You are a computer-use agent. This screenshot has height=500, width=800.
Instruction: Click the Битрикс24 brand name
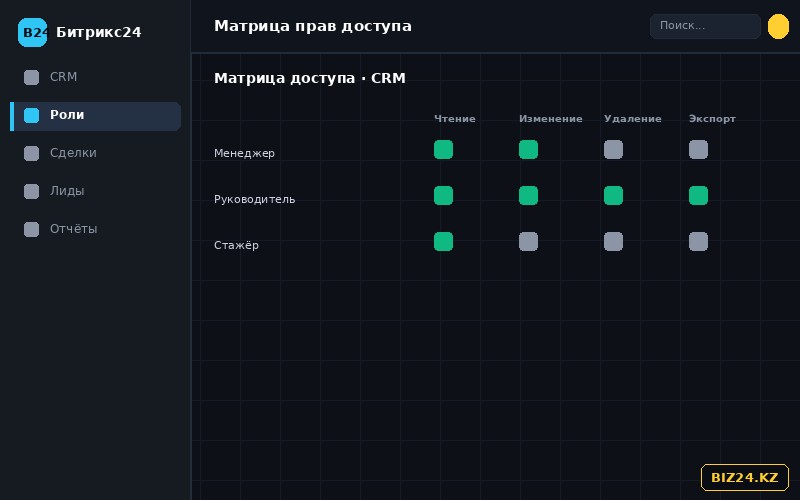pyautogui.click(x=98, y=32)
